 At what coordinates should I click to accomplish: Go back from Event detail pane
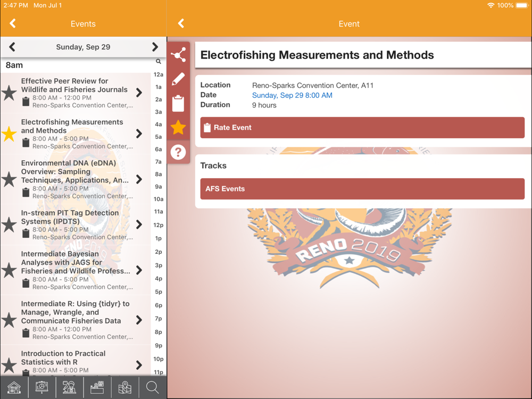[181, 23]
